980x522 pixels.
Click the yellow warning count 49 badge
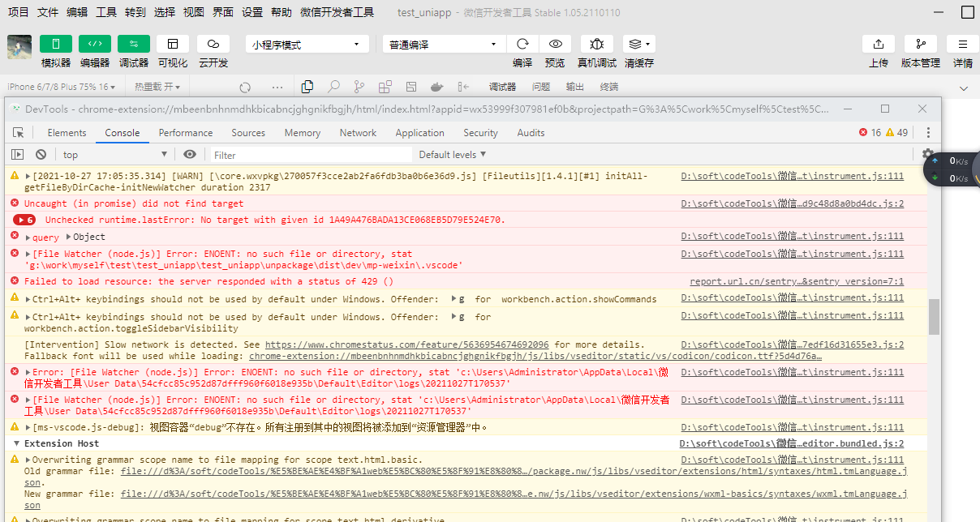click(x=896, y=133)
